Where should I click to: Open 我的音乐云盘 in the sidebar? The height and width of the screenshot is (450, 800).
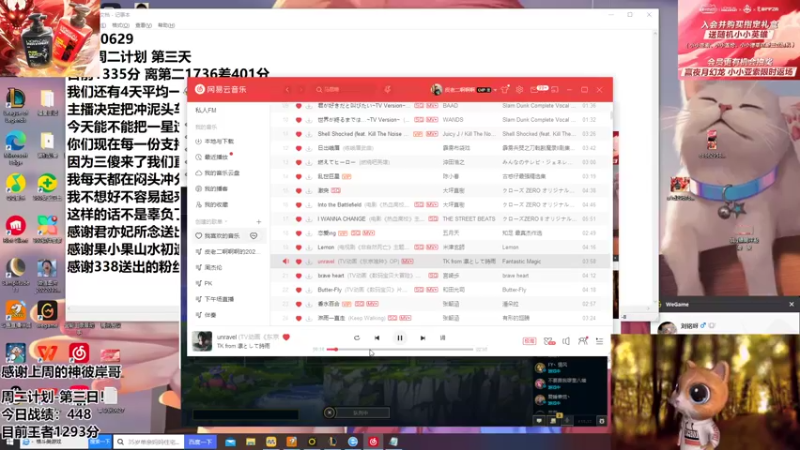(x=217, y=173)
